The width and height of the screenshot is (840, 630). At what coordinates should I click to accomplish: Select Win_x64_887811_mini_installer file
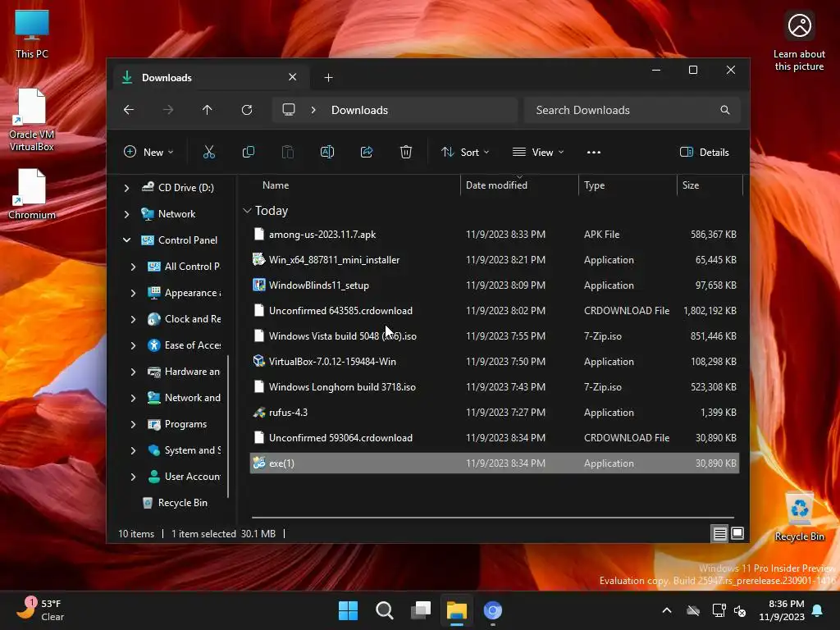(495, 260)
